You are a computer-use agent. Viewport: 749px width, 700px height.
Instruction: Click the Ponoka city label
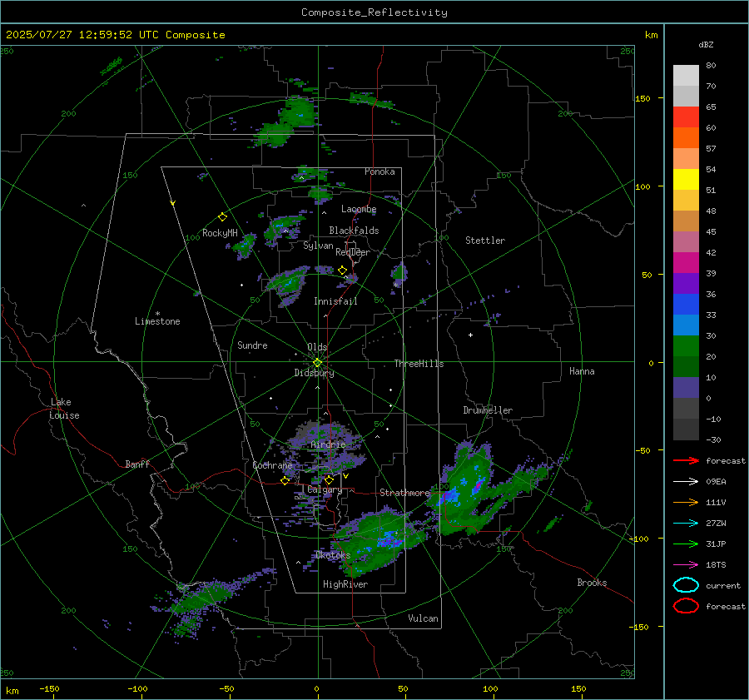pos(379,171)
